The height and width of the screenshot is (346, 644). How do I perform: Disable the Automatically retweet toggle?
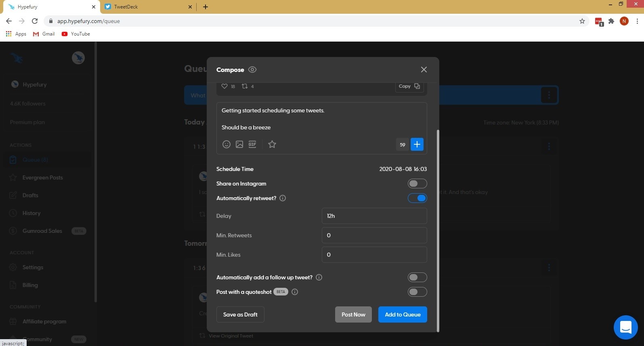click(417, 198)
